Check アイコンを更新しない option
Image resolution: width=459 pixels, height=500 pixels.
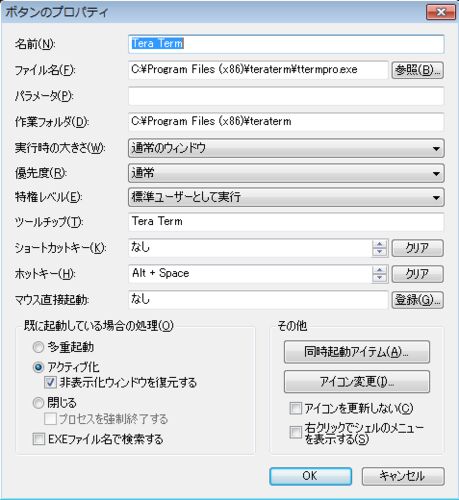point(295,408)
